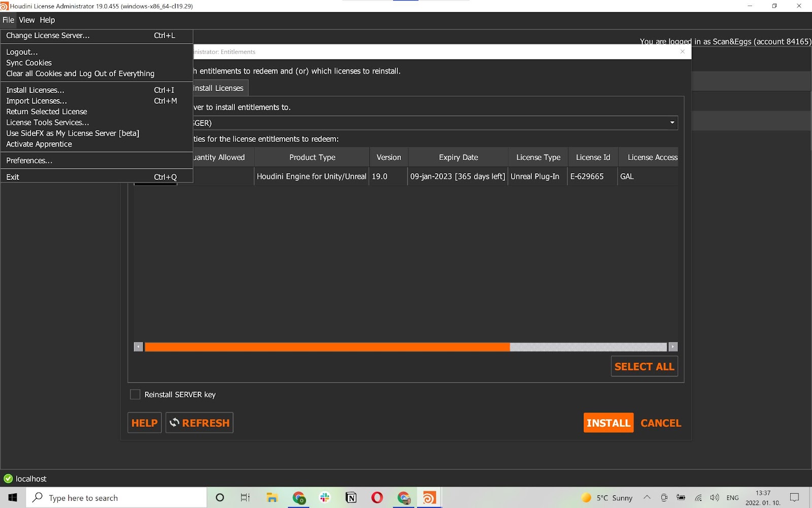The height and width of the screenshot is (508, 812).
Task: Open the Wi-Fi network panel
Action: click(698, 498)
